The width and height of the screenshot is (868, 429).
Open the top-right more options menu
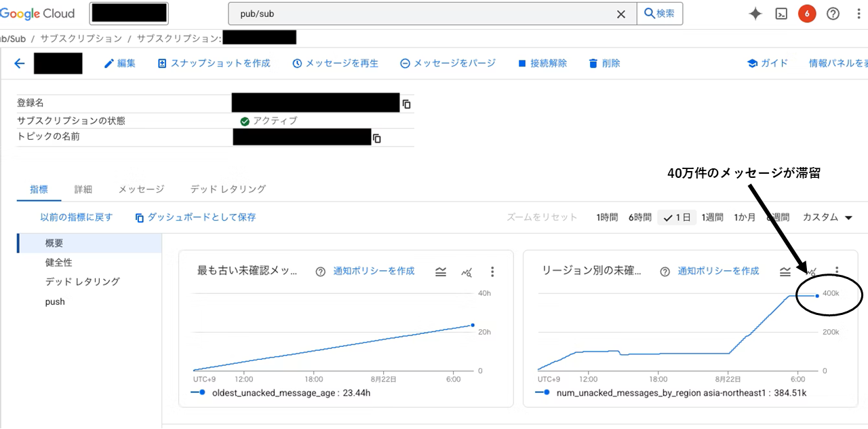tap(859, 14)
